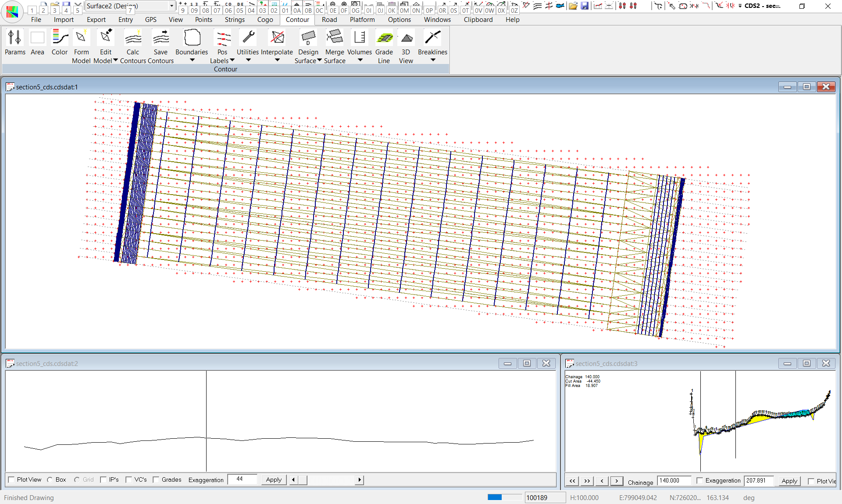Open the Surface2 (Design) dropdown

tap(171, 6)
